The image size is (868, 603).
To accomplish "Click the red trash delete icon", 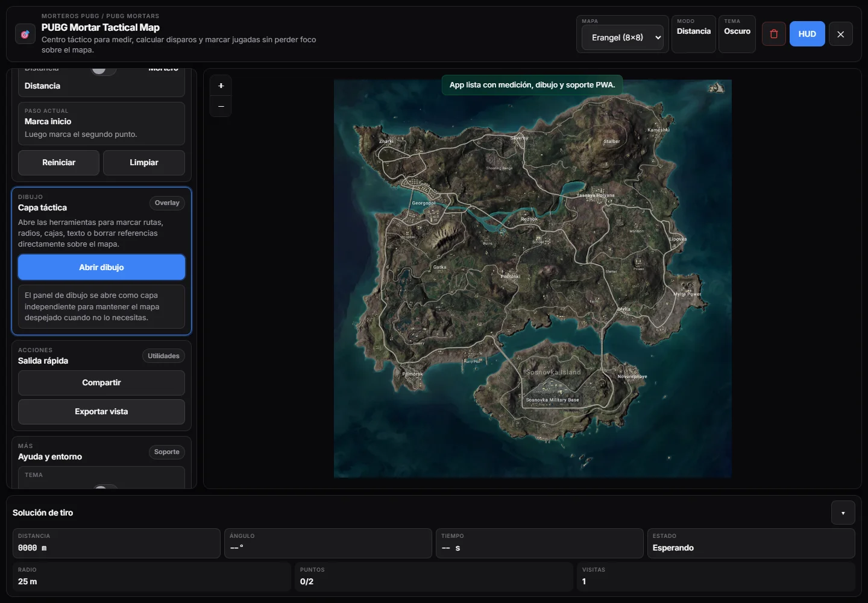I will (x=774, y=34).
